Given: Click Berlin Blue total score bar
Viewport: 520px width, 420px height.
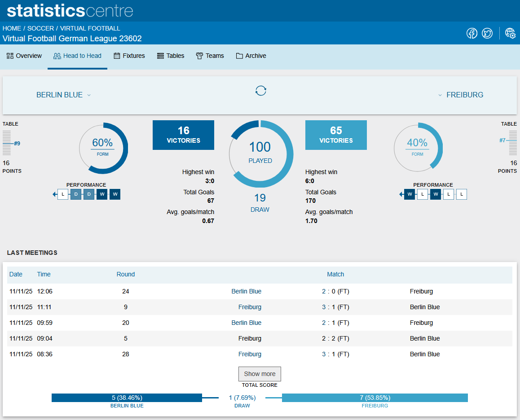Looking at the screenshot, I should point(127,398).
